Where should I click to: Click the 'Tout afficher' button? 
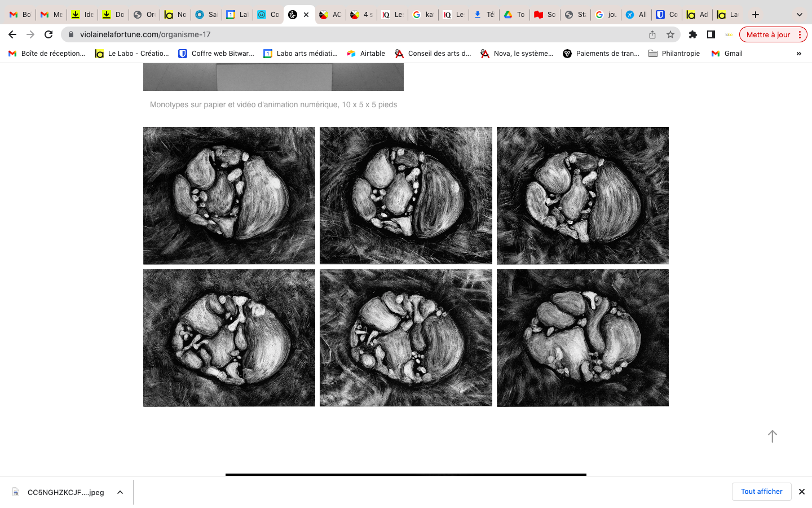point(761,492)
